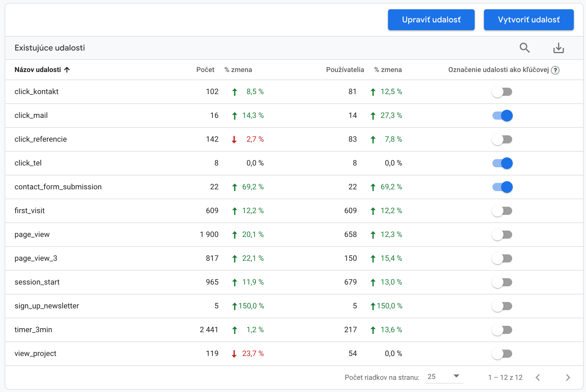Click the help icon beside key event header
This screenshot has width=586, height=392.
555,70
